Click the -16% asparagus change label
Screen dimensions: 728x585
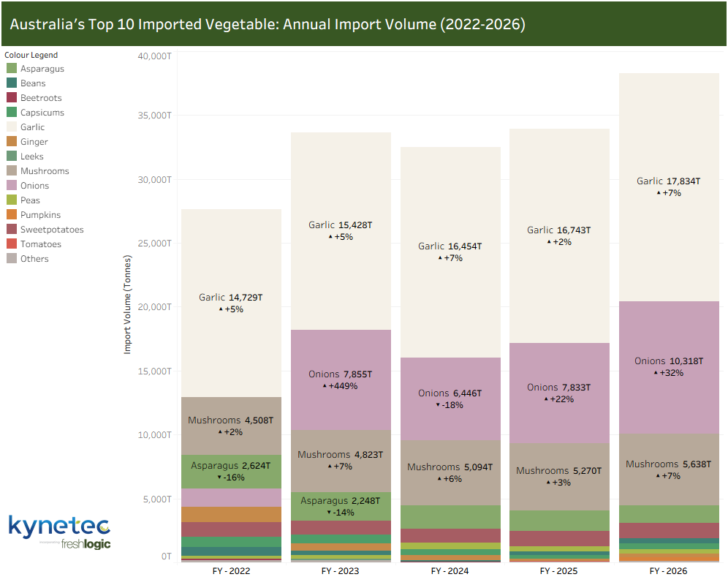pyautogui.click(x=231, y=478)
